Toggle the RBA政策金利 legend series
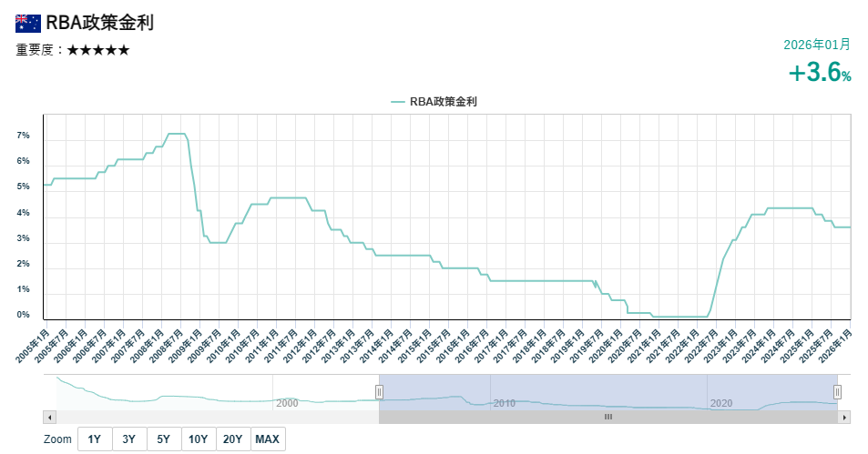Image resolution: width=868 pixels, height=454 pixels. click(x=434, y=102)
